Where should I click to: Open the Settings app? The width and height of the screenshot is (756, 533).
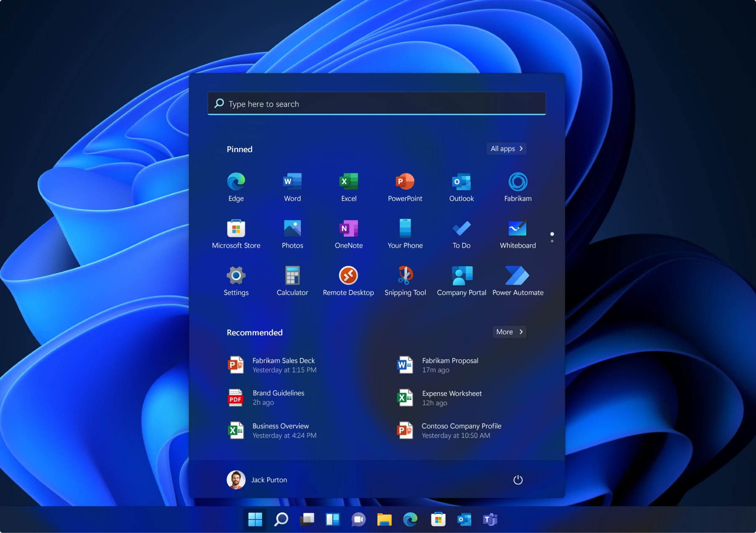(x=236, y=281)
